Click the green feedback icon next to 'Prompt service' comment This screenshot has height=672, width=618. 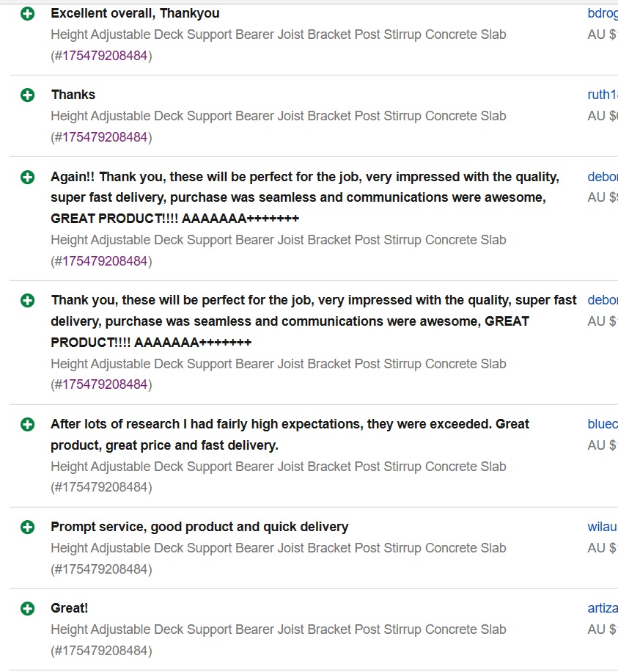(x=27, y=527)
